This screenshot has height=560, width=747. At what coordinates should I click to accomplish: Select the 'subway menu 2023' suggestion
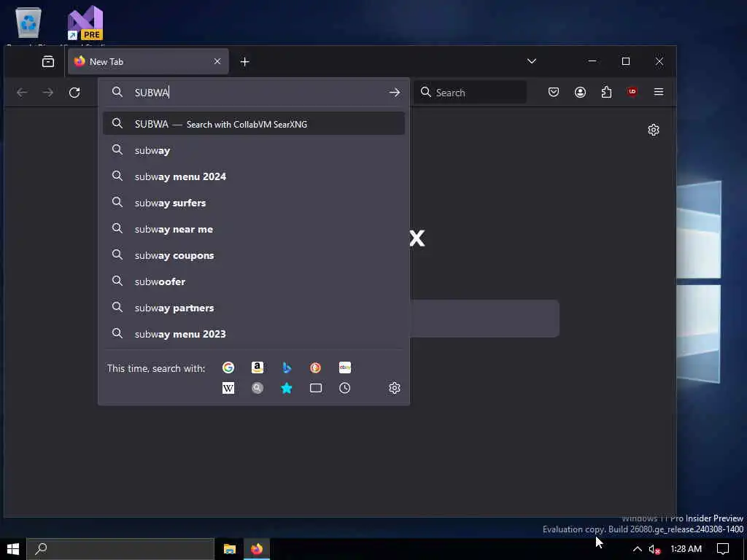(x=254, y=334)
